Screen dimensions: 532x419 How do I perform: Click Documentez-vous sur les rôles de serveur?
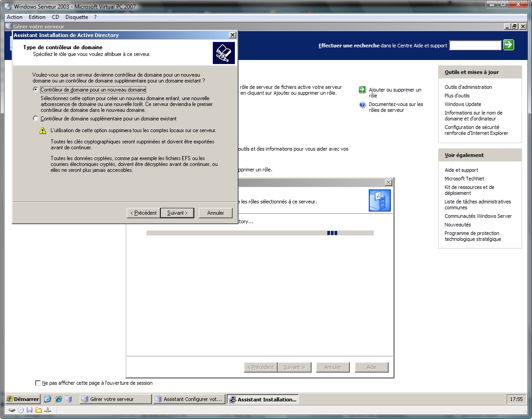[396, 107]
